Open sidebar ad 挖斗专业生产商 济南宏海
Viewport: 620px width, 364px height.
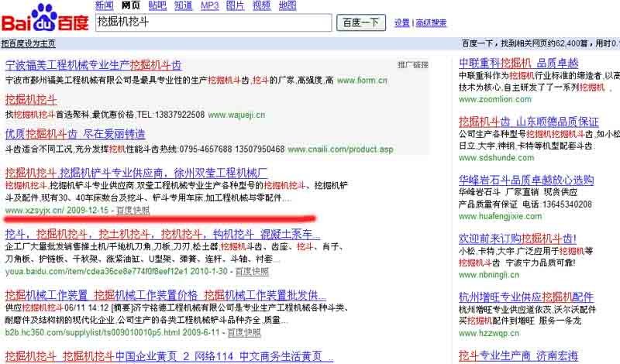518,355
